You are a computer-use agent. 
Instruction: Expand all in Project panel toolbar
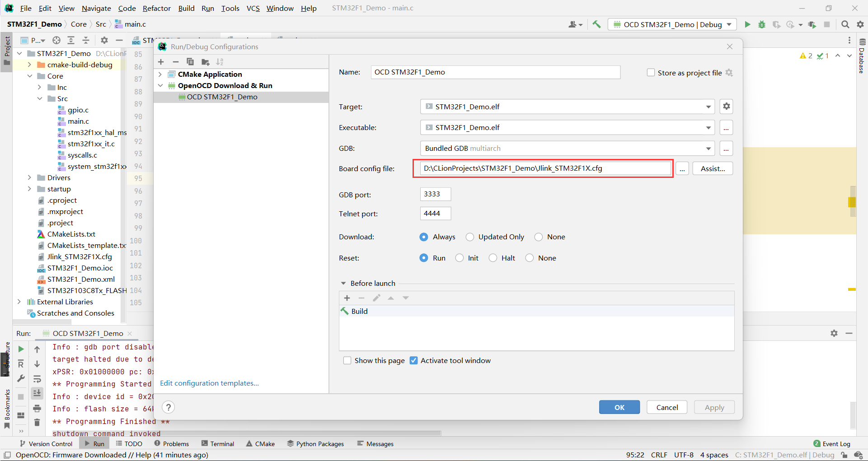tap(71, 40)
